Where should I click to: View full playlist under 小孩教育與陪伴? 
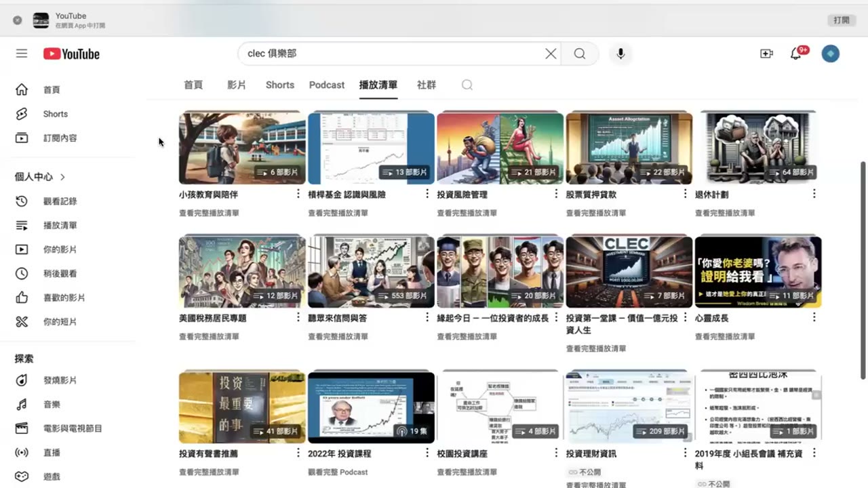pos(209,213)
